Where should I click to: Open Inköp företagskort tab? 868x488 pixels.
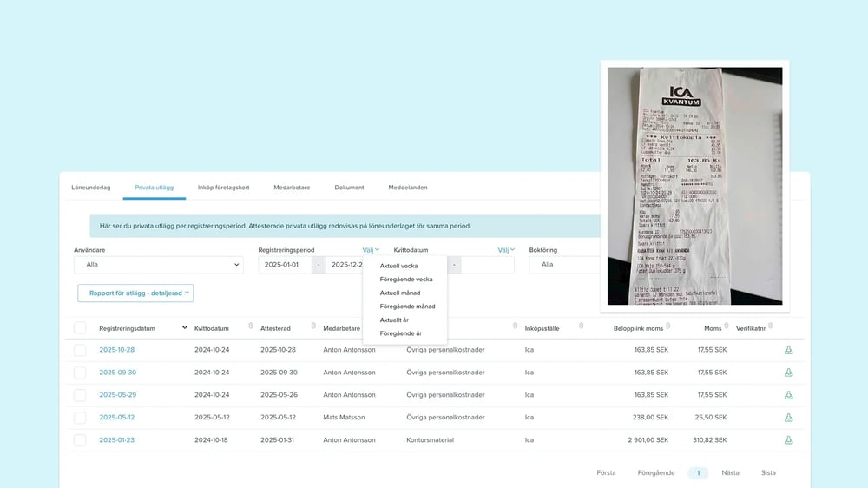point(224,188)
